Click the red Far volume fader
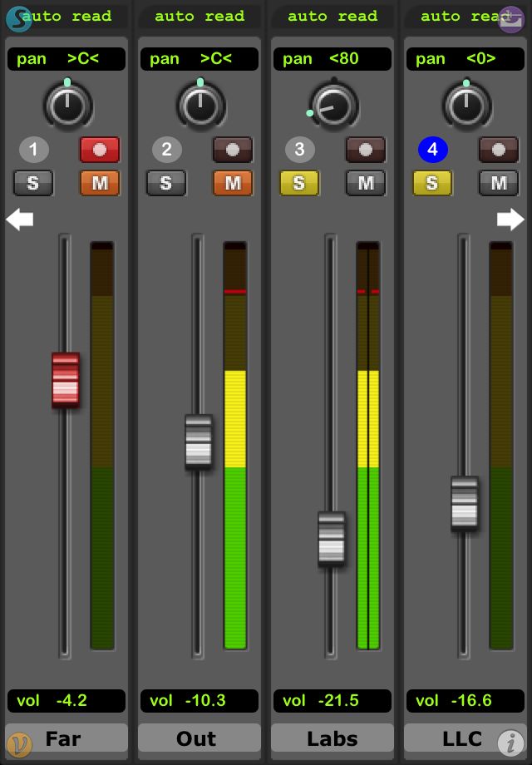532x765 pixels. (66, 380)
